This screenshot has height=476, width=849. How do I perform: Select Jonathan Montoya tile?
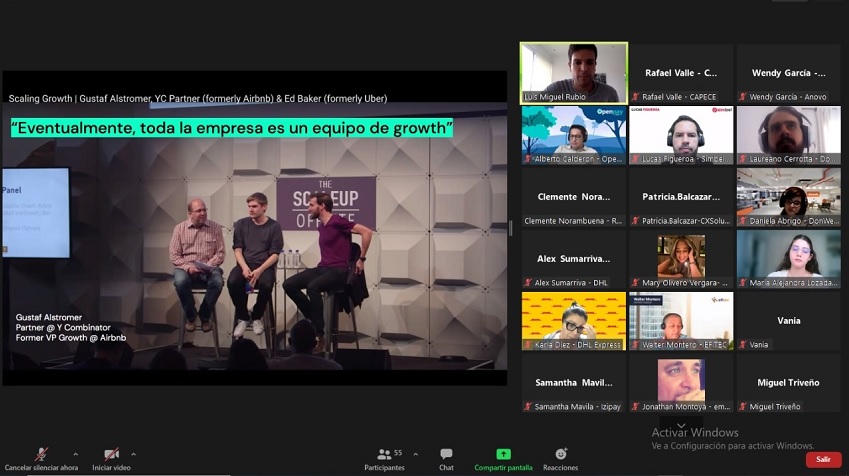coord(681,383)
